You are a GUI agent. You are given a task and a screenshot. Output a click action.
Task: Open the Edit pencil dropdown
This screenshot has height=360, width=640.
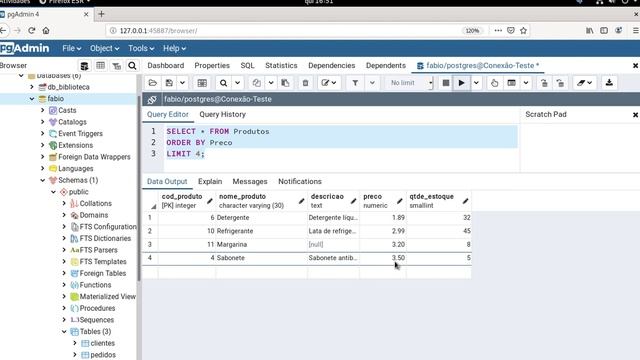(x=329, y=83)
